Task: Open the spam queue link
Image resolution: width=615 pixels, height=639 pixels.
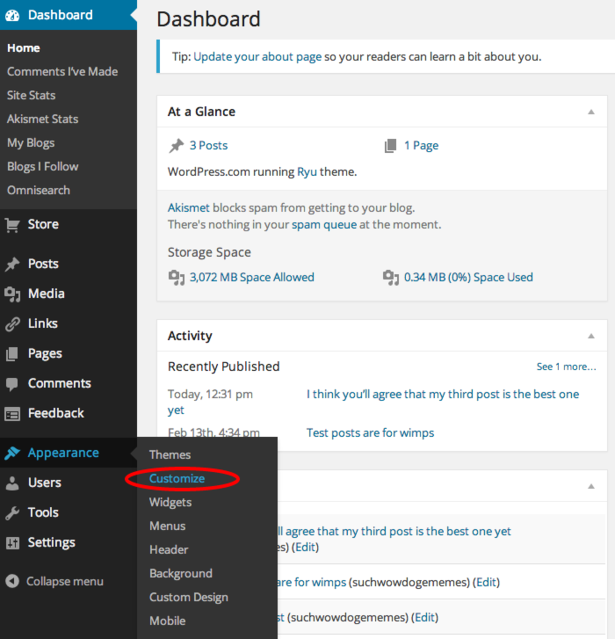Action: coord(324,225)
